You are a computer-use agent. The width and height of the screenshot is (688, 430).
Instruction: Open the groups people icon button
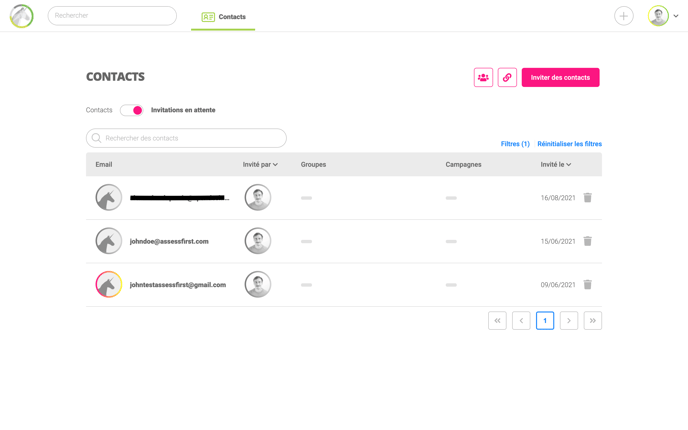coord(483,78)
